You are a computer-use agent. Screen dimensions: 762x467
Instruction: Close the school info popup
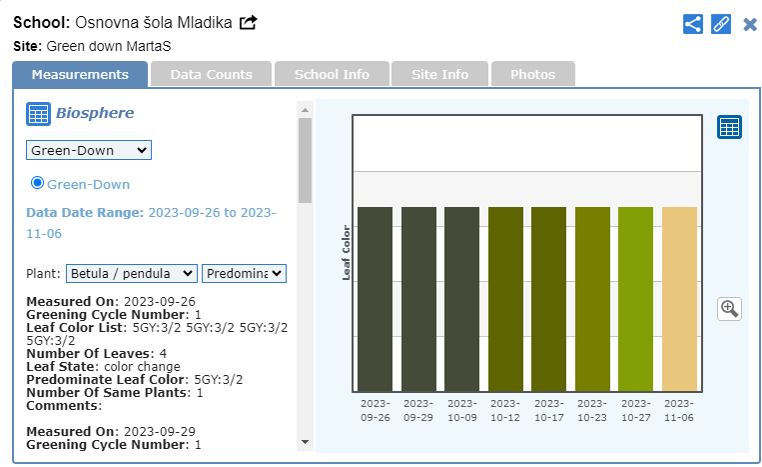(750, 24)
